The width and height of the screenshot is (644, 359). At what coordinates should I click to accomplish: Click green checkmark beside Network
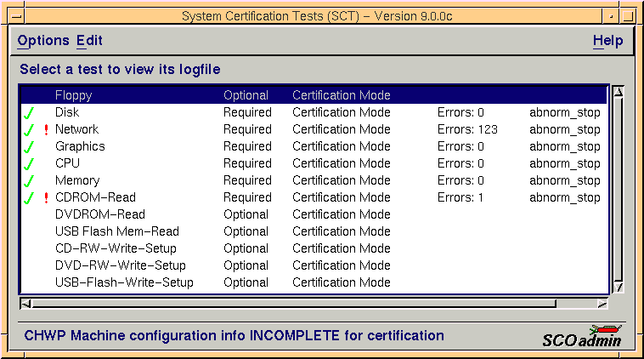[29, 129]
